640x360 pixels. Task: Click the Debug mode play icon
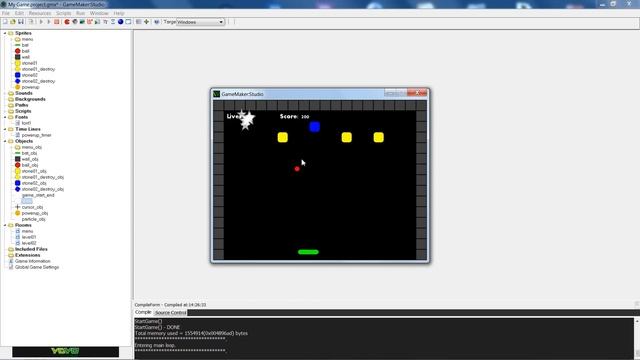click(x=49, y=22)
